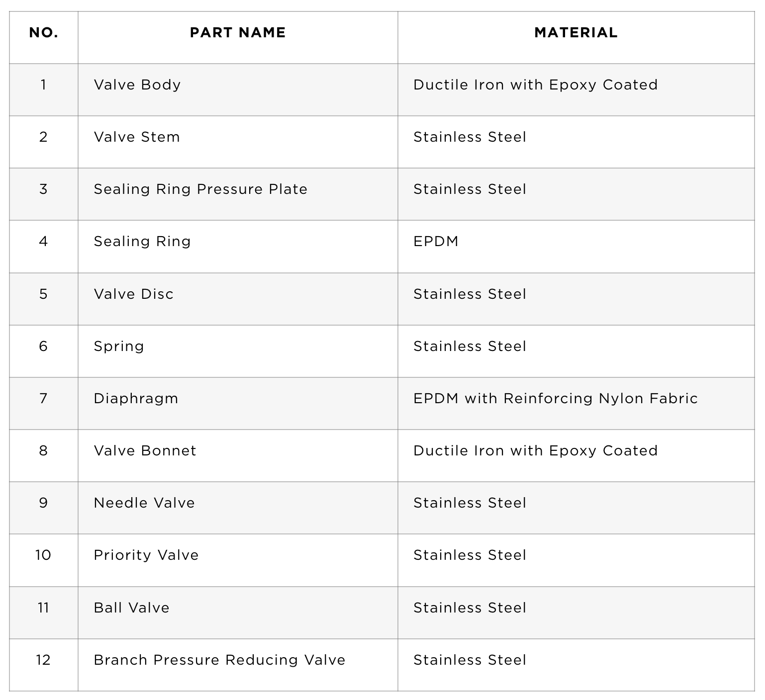The width and height of the screenshot is (765, 700).
Task: Select the Valve Body part name cell
Action: (x=238, y=90)
